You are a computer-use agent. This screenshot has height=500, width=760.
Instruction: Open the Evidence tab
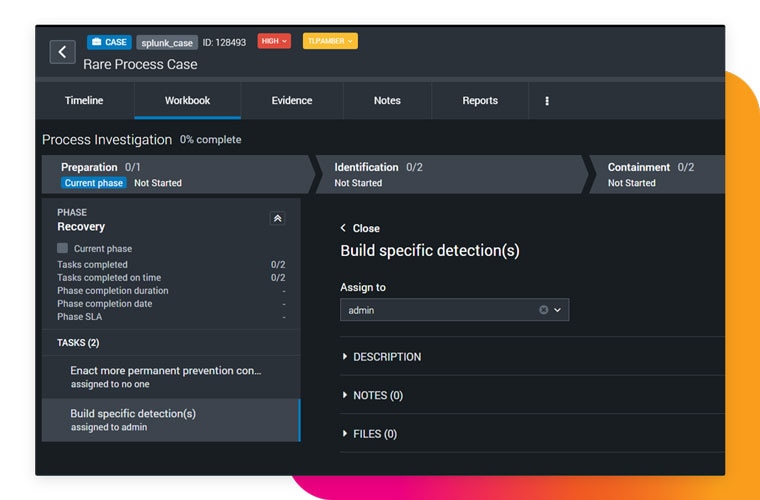[292, 101]
